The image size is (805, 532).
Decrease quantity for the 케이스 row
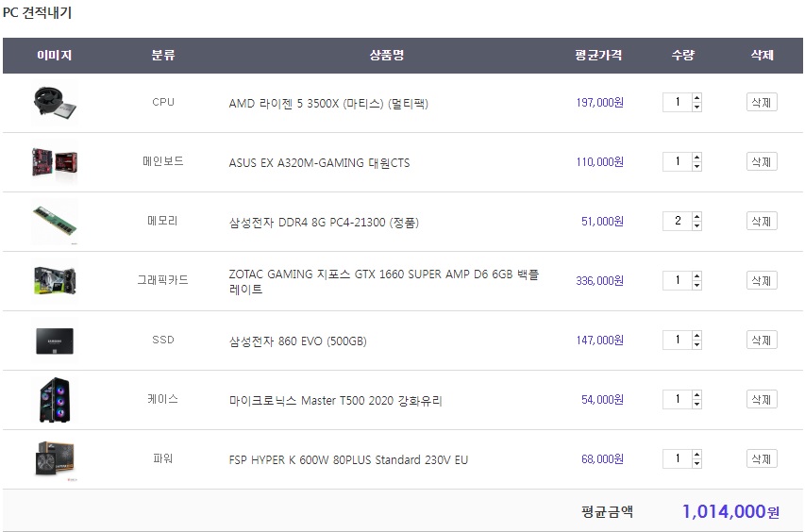pos(696,404)
